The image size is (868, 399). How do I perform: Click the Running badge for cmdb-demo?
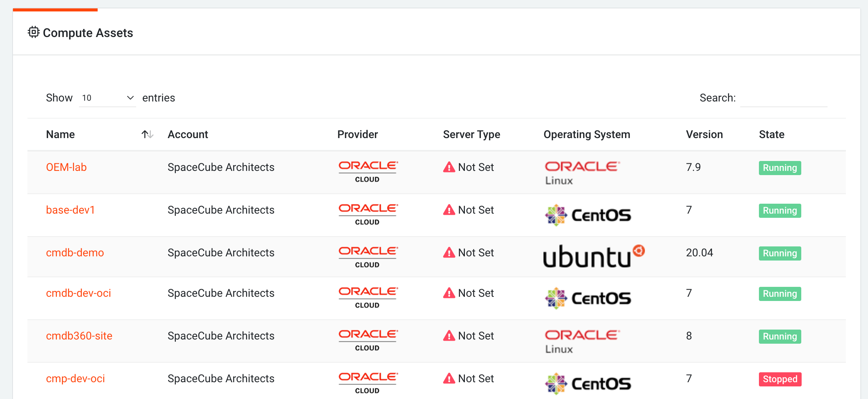click(x=780, y=253)
